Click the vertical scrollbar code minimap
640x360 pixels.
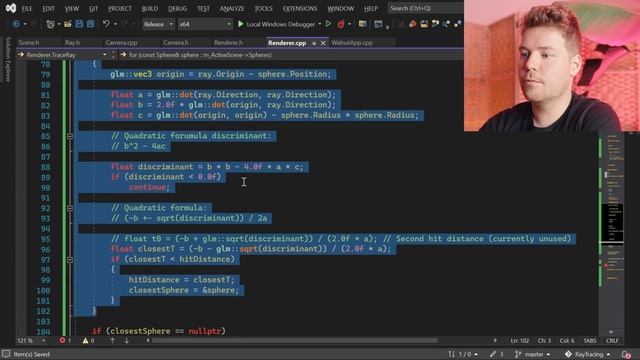pyautogui.click(x=611, y=231)
